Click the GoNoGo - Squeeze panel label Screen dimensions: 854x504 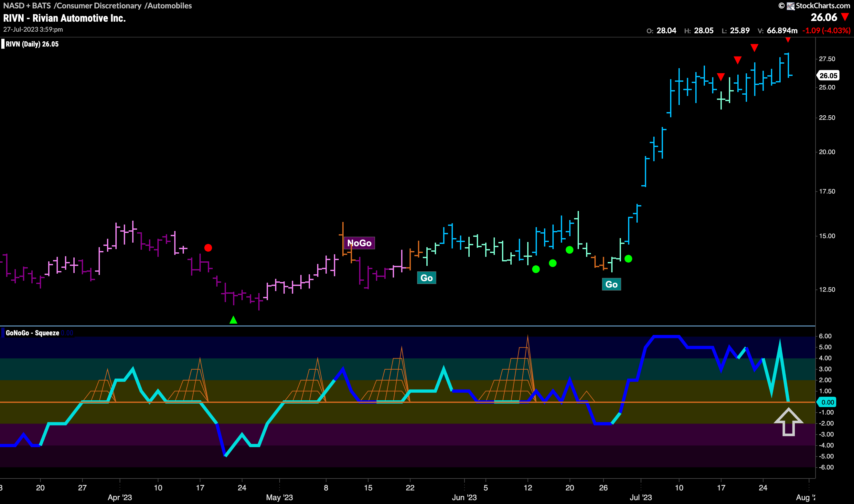32,333
